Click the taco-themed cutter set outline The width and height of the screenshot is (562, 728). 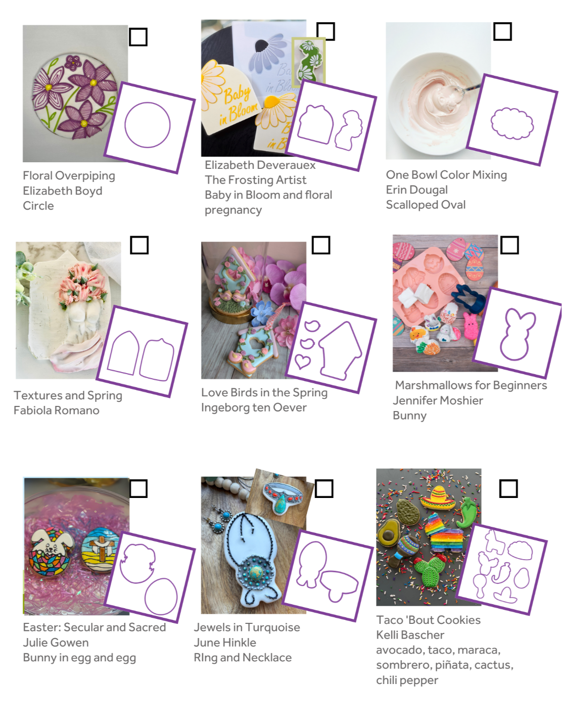(x=502, y=570)
